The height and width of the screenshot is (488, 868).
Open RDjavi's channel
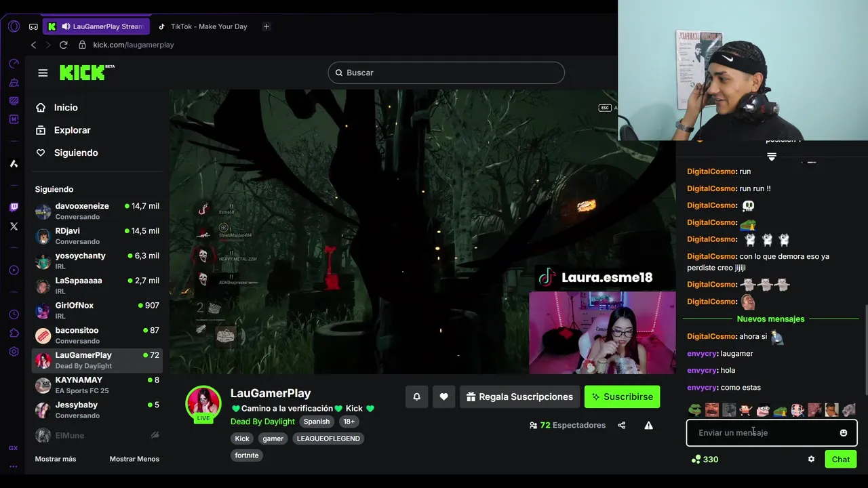click(x=97, y=236)
